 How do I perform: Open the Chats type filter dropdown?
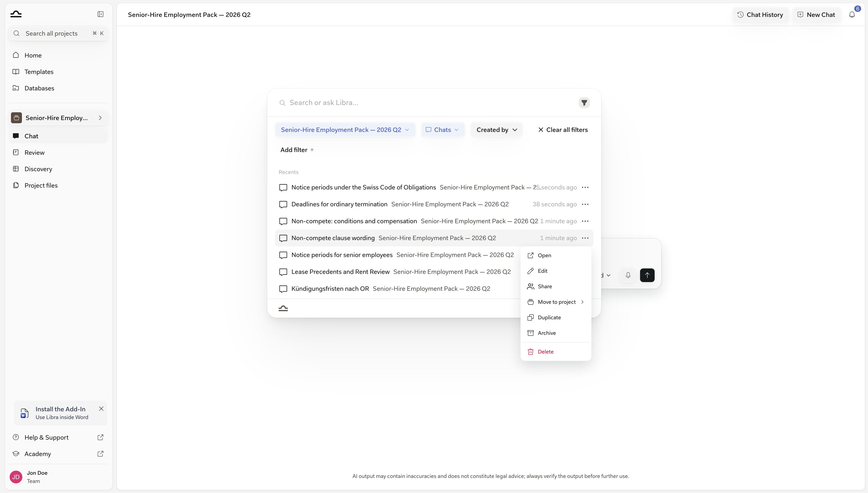pos(442,130)
